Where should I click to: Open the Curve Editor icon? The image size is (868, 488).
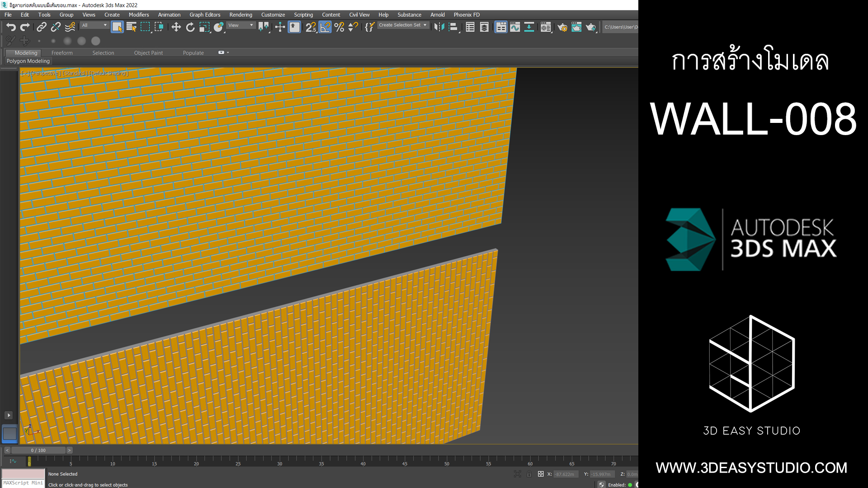click(x=515, y=27)
